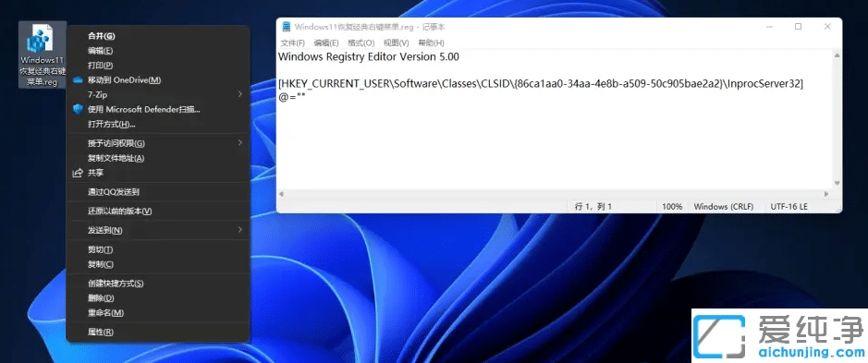Select the Windows11 reg file desktop icon
Image resolution: width=868 pixels, height=363 pixels.
[x=43, y=54]
